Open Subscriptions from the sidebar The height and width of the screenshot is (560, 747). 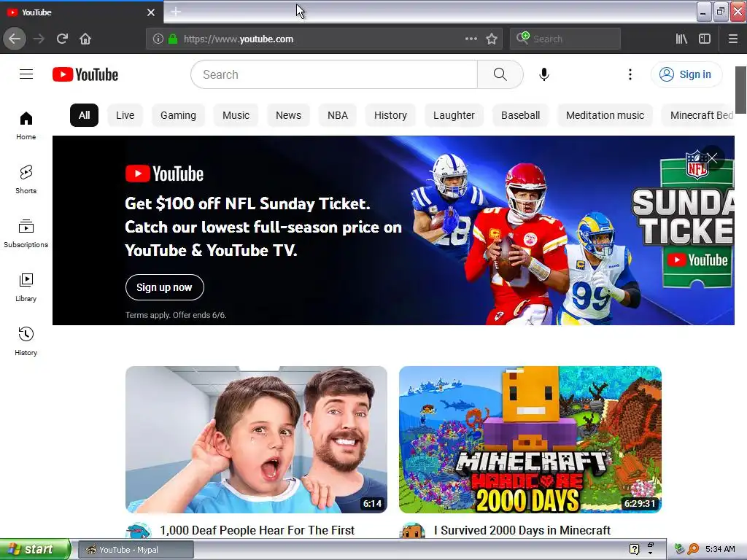click(26, 233)
